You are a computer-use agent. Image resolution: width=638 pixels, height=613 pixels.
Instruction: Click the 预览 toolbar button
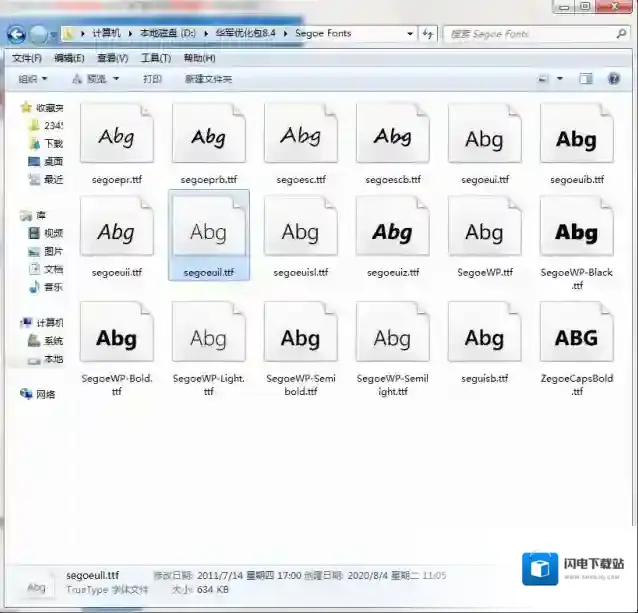(89, 79)
